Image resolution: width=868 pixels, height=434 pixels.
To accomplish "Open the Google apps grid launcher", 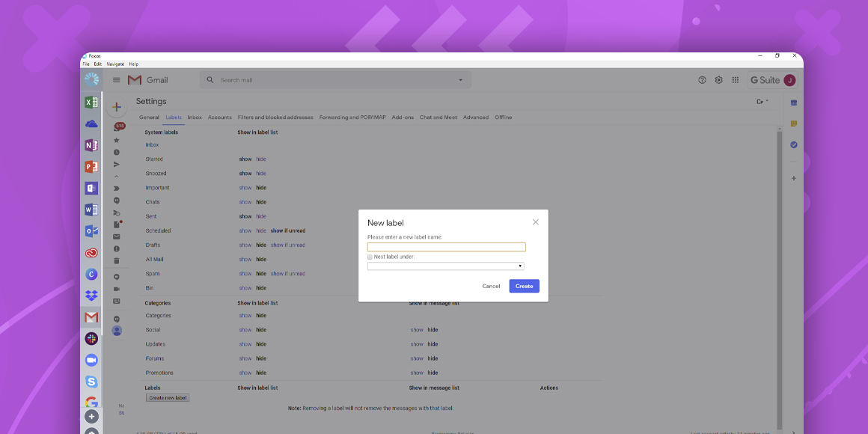I will tap(735, 80).
